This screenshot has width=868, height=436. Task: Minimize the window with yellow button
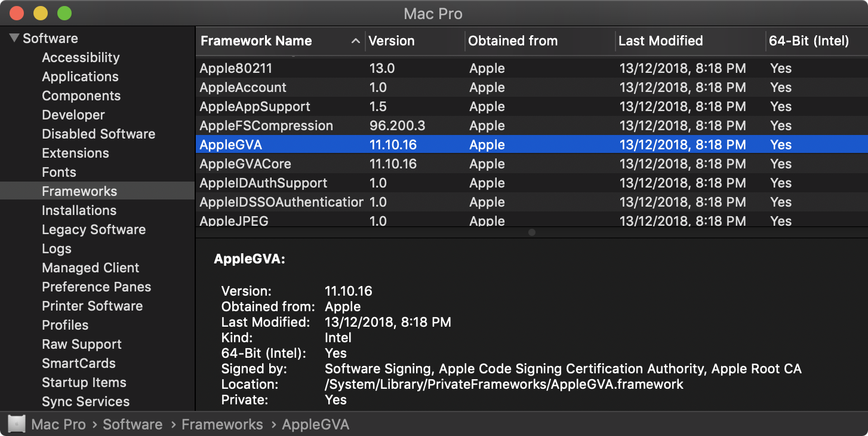[x=41, y=13]
